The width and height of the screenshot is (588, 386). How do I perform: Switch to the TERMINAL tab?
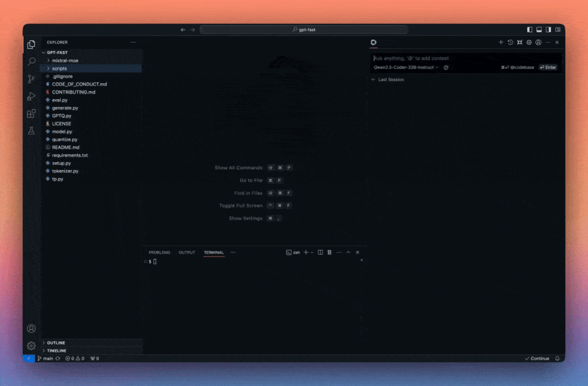(214, 253)
